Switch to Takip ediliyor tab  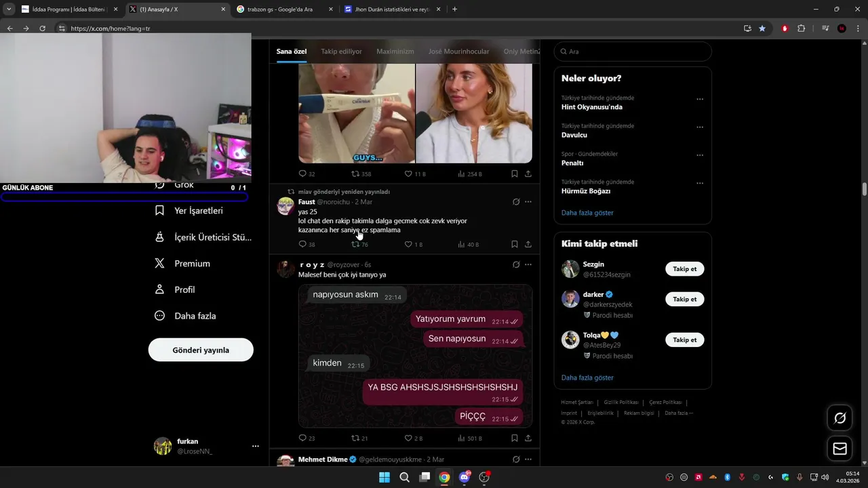pyautogui.click(x=341, y=52)
